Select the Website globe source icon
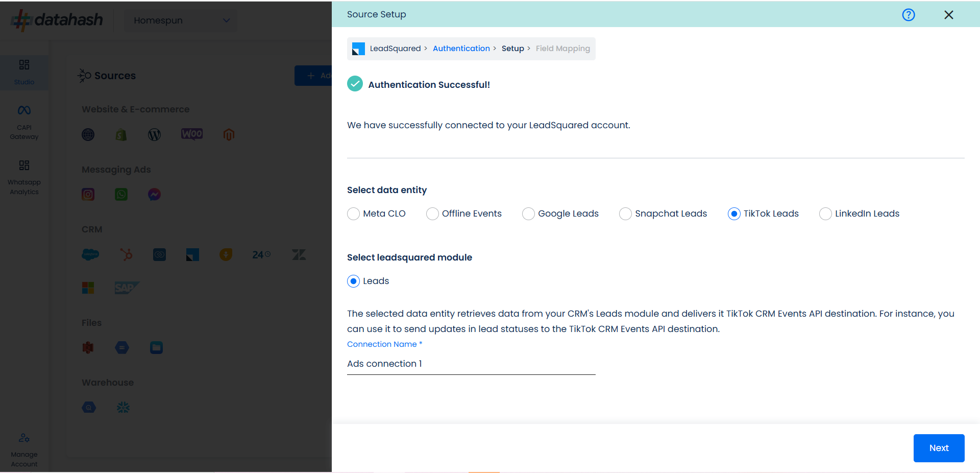Image resolution: width=980 pixels, height=473 pixels. click(x=88, y=134)
